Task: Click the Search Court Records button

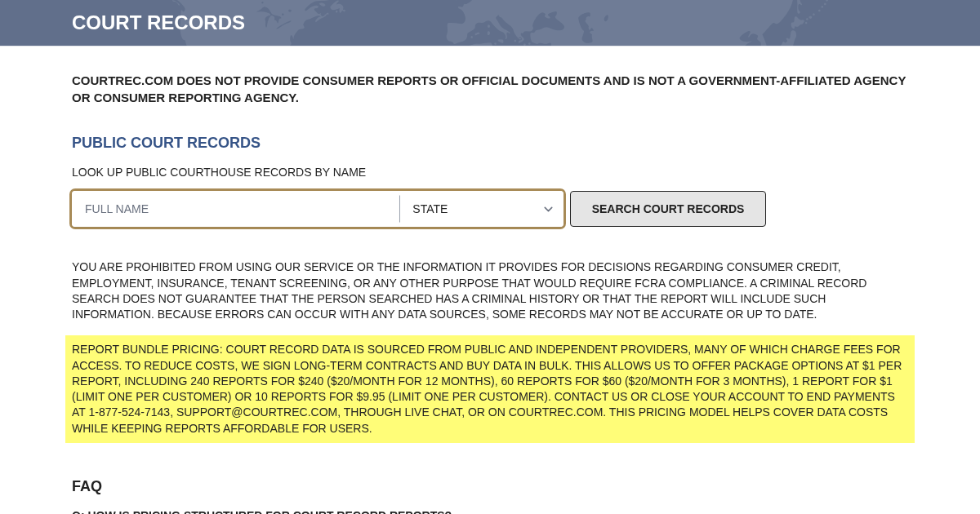Action: point(668,209)
